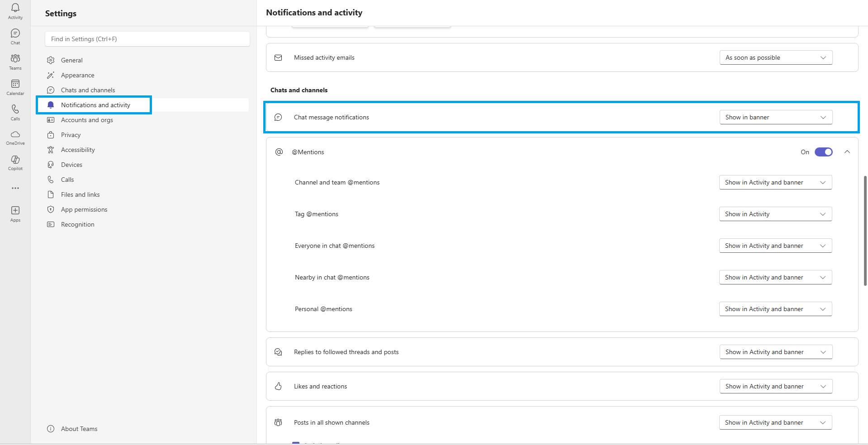This screenshot has height=445, width=868.
Task: Click the thumbs-up icon for Likes and reactions
Action: 278,386
